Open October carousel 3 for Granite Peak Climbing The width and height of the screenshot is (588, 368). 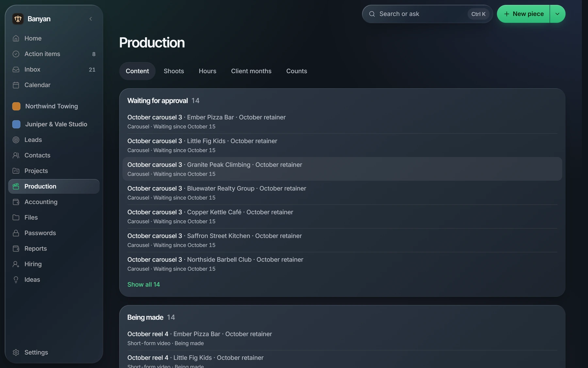click(342, 169)
